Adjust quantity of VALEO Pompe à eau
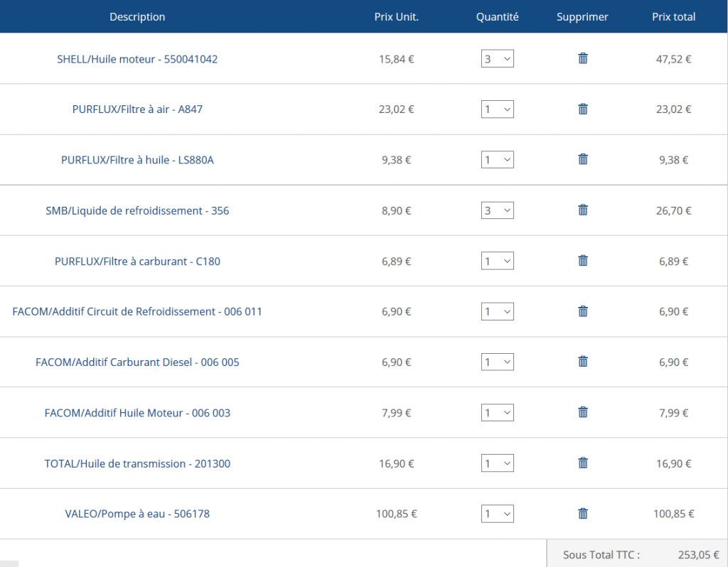The image size is (728, 567). click(497, 514)
